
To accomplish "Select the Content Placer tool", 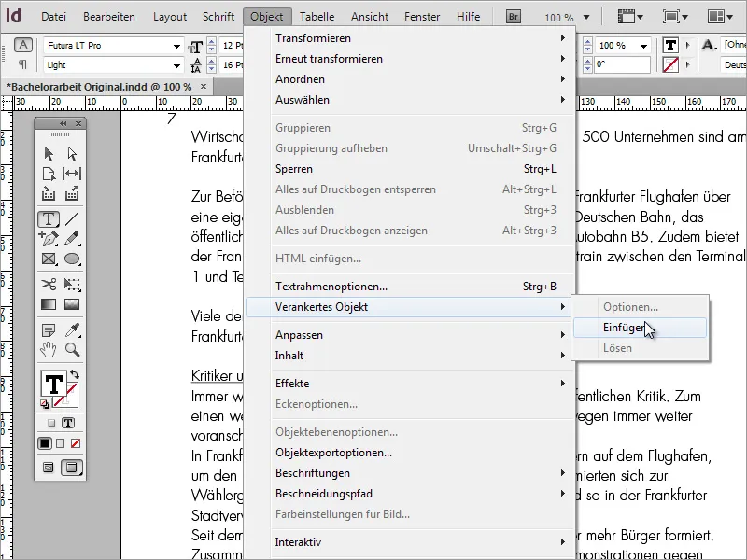I will (x=72, y=193).
